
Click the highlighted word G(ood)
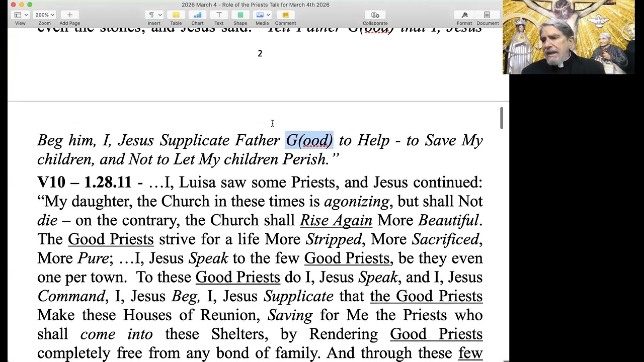(x=309, y=140)
